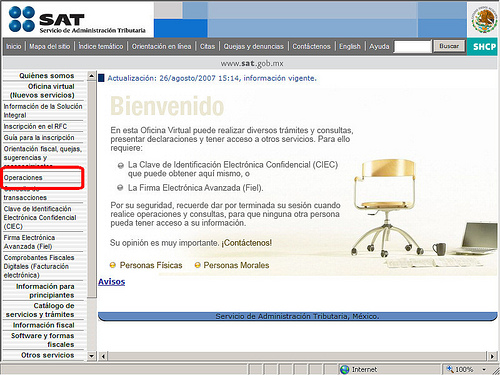Switch to English version link

(x=350, y=46)
